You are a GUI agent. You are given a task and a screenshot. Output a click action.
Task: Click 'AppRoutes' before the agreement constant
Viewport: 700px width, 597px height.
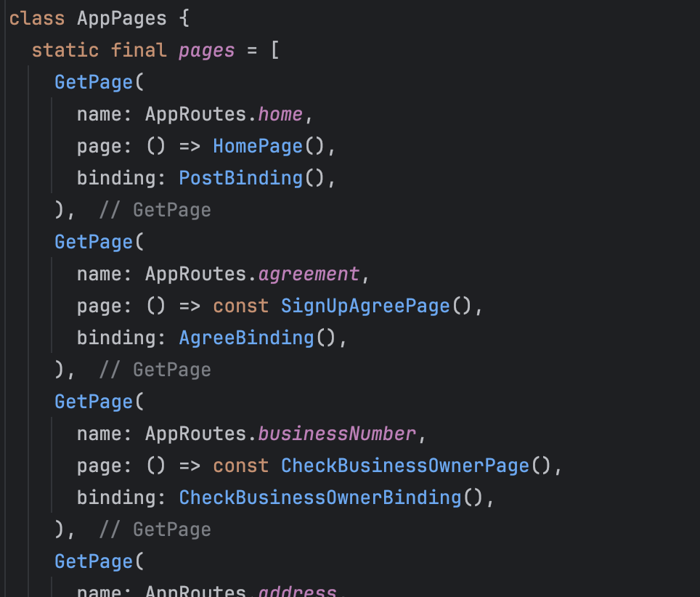(195, 275)
